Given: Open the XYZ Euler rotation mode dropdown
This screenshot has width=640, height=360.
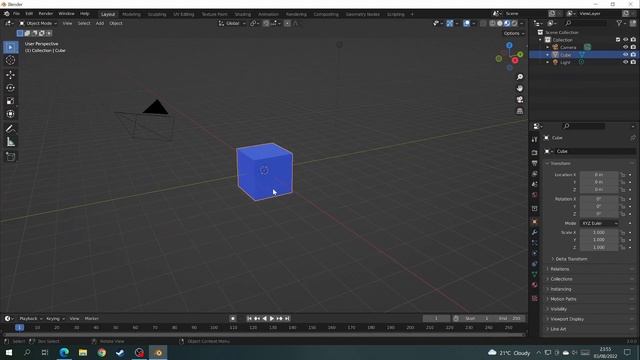Looking at the screenshot, I should [x=599, y=223].
